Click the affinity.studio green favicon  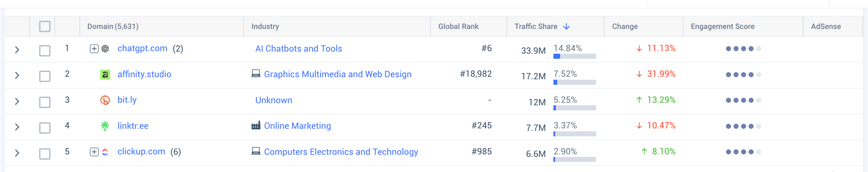pyautogui.click(x=105, y=75)
